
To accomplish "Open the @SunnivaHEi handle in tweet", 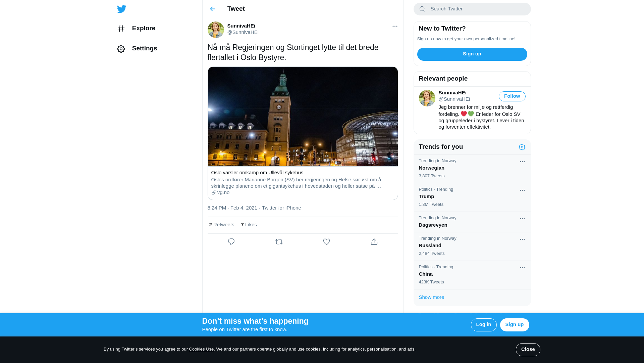I will pos(243,32).
